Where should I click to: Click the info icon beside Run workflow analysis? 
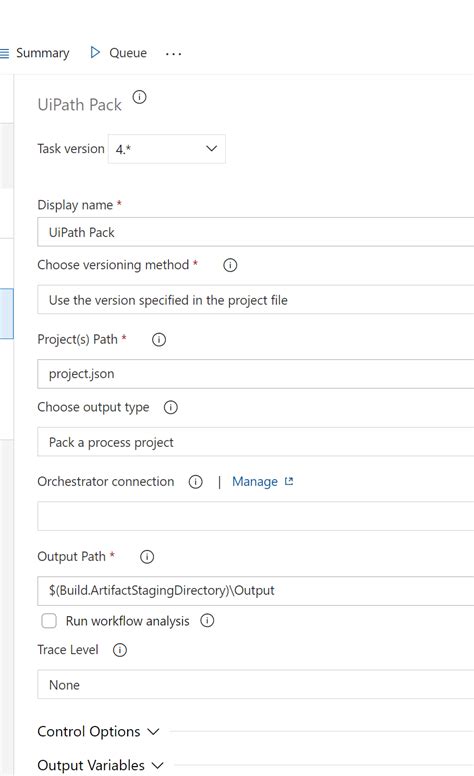tap(207, 620)
